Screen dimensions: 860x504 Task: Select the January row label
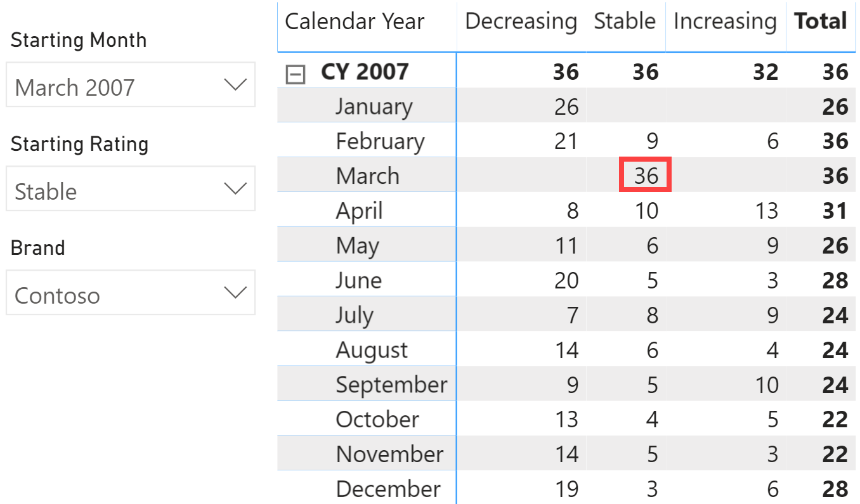[x=374, y=107]
